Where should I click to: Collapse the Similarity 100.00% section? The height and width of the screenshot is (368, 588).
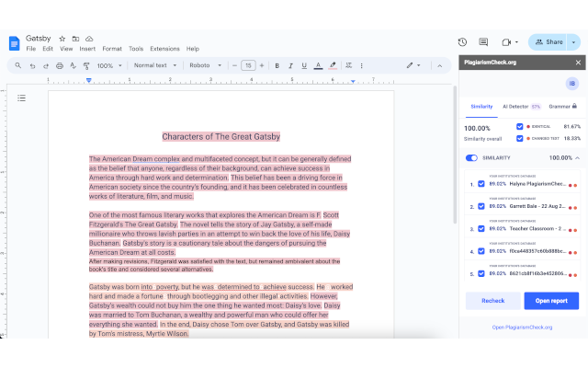click(578, 158)
